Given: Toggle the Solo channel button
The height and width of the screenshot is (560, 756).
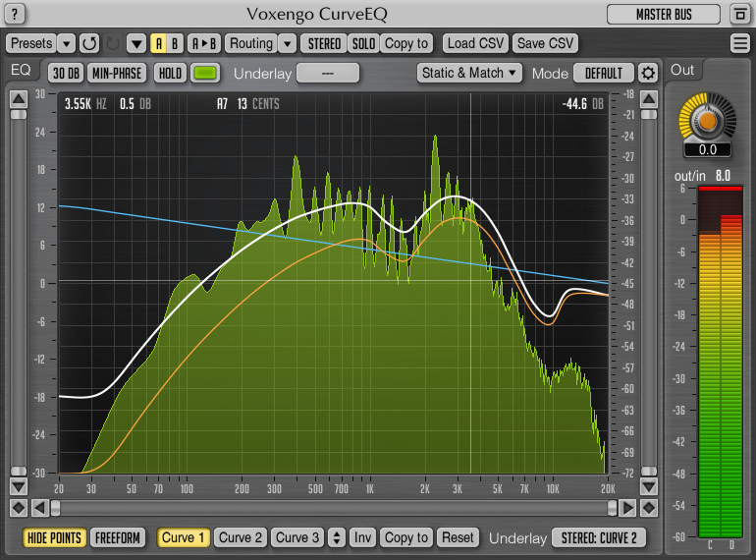Looking at the screenshot, I should click(363, 43).
